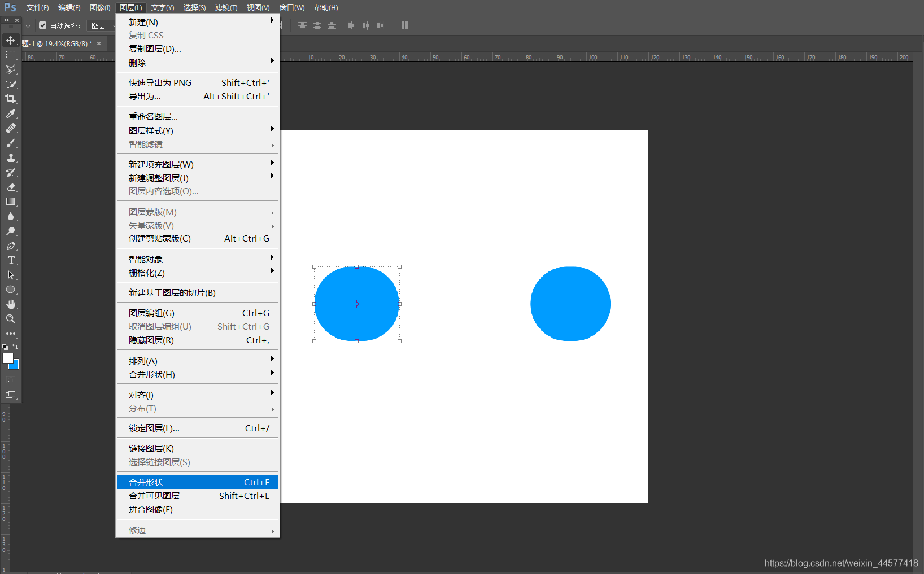Screen dimensions: 924x574
Task: Distribute left edges in options bar
Action: (x=351, y=25)
